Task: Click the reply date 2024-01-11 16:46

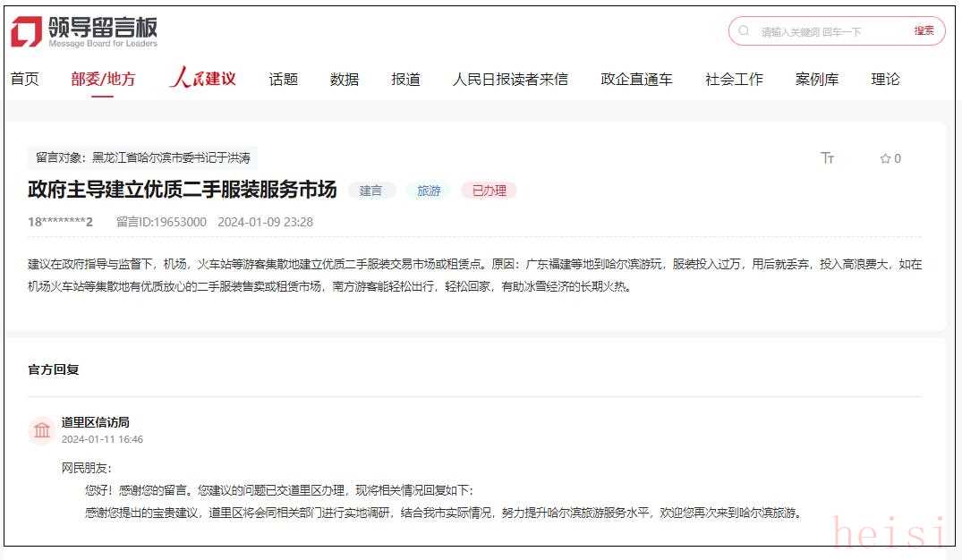Action: coord(102,439)
